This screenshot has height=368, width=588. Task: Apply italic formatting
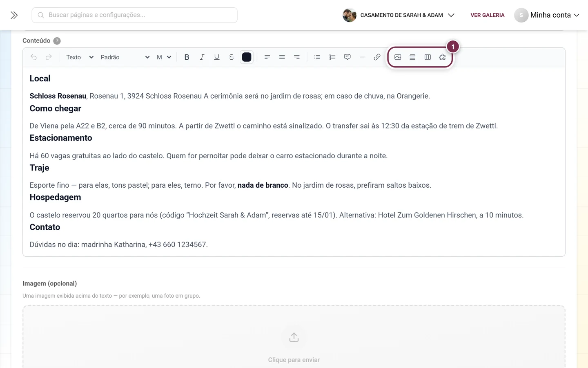(202, 57)
